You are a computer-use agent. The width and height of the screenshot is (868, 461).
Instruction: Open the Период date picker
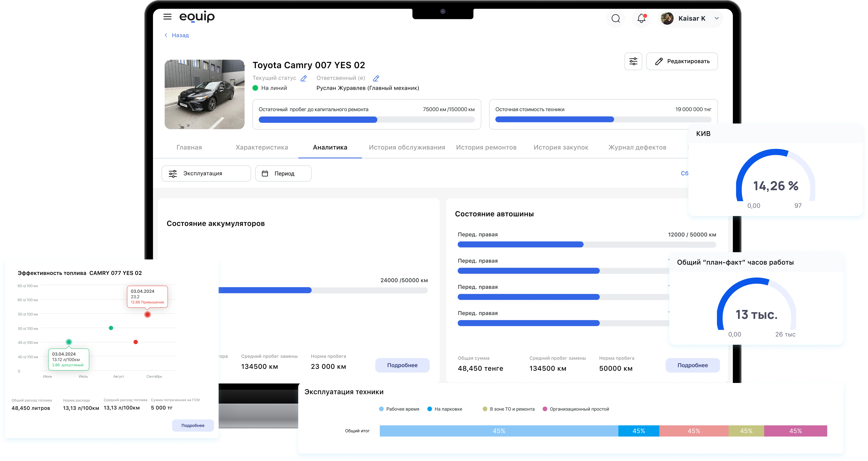pyautogui.click(x=283, y=174)
